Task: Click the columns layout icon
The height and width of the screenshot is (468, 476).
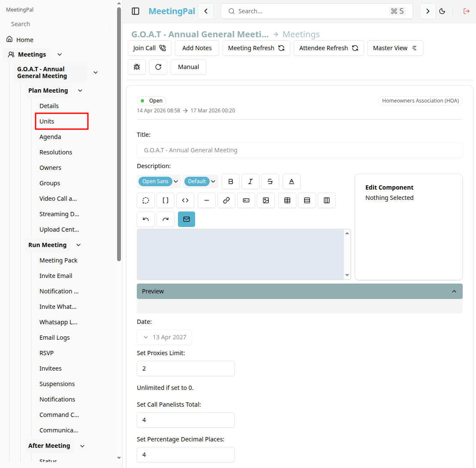Action: click(327, 200)
